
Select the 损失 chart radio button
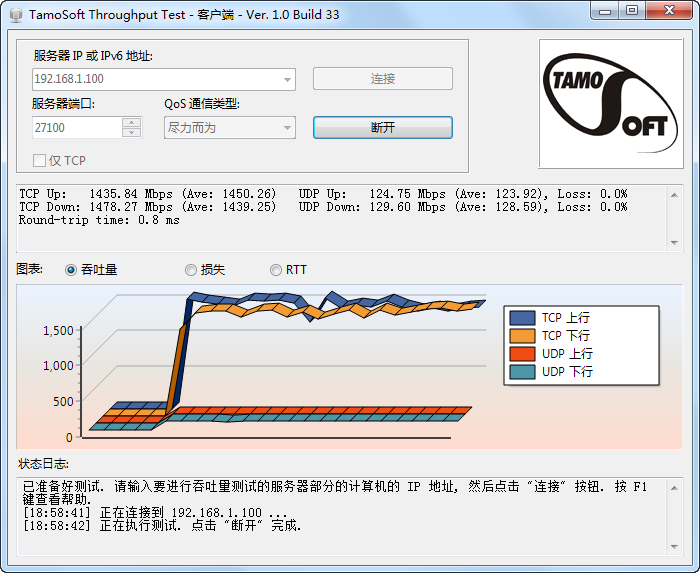191,270
